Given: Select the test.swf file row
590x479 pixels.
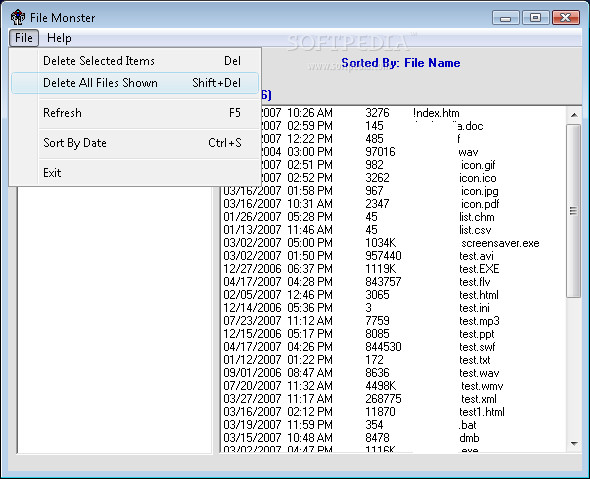Looking at the screenshot, I should point(393,347).
